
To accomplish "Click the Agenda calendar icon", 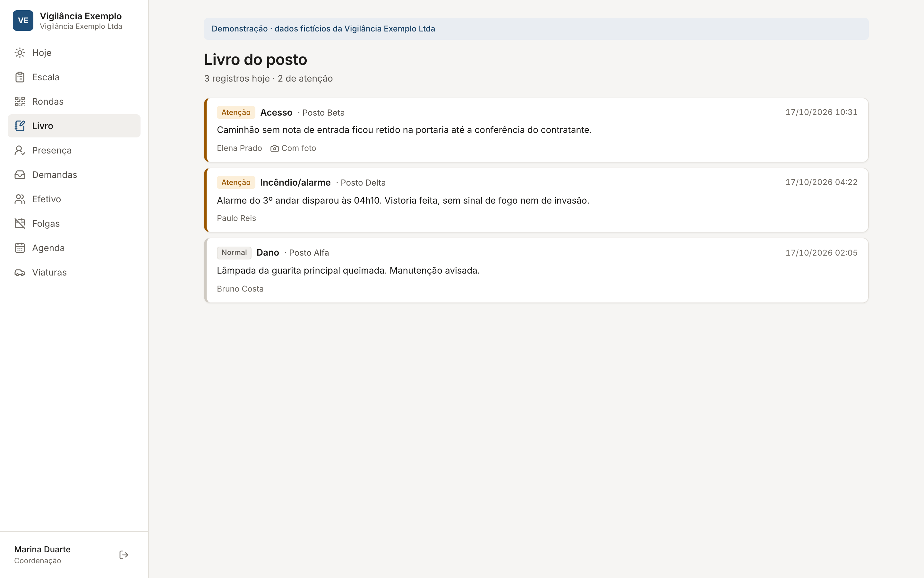I will pos(20,248).
